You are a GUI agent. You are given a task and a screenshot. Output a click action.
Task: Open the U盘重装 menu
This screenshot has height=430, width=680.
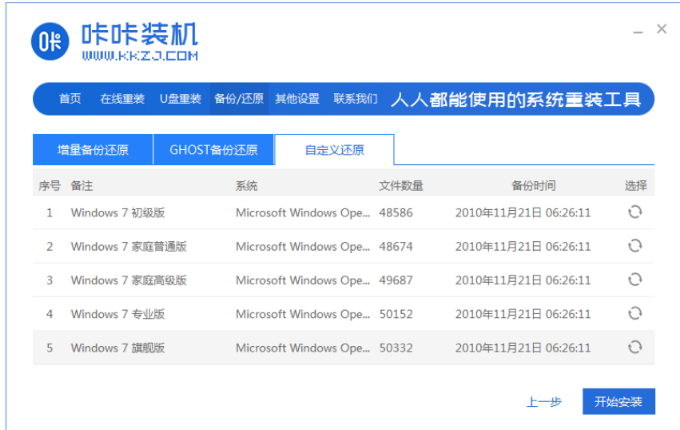[180, 99]
